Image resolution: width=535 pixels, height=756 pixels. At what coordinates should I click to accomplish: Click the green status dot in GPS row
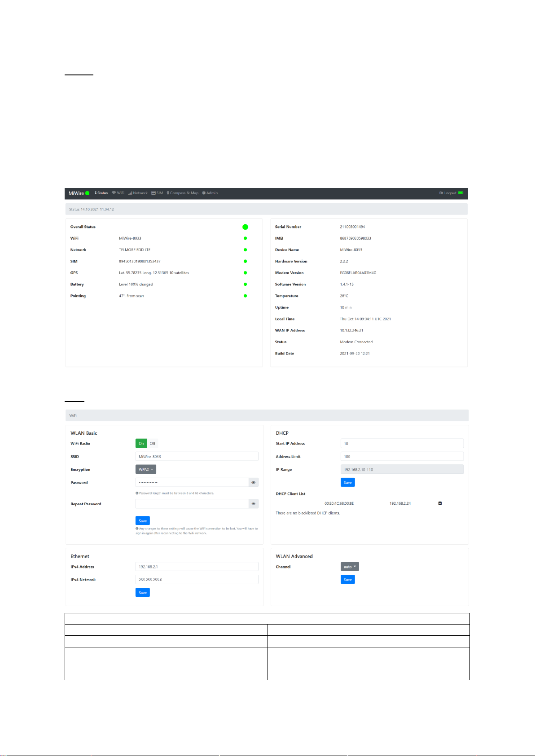tap(245, 273)
